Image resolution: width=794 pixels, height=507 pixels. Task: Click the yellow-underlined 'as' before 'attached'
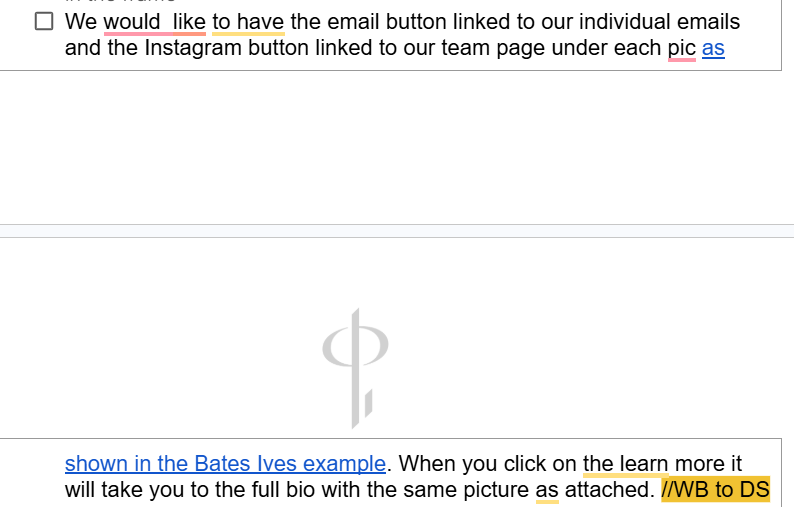click(x=547, y=490)
